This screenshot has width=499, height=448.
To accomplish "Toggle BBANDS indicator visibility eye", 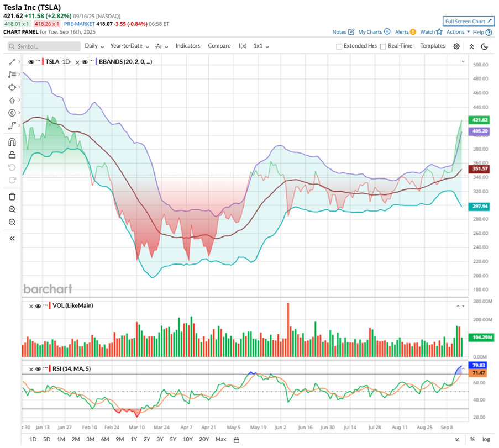I will click(x=85, y=62).
